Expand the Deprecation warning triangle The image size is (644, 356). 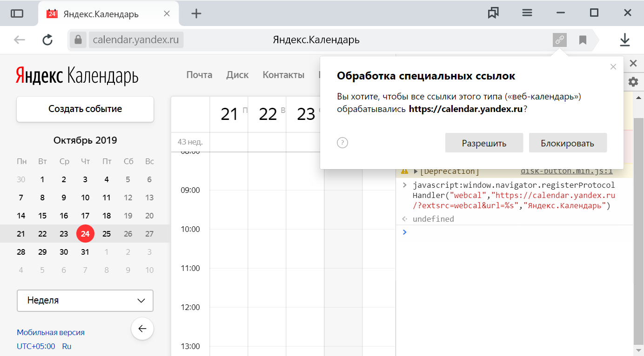click(x=416, y=171)
